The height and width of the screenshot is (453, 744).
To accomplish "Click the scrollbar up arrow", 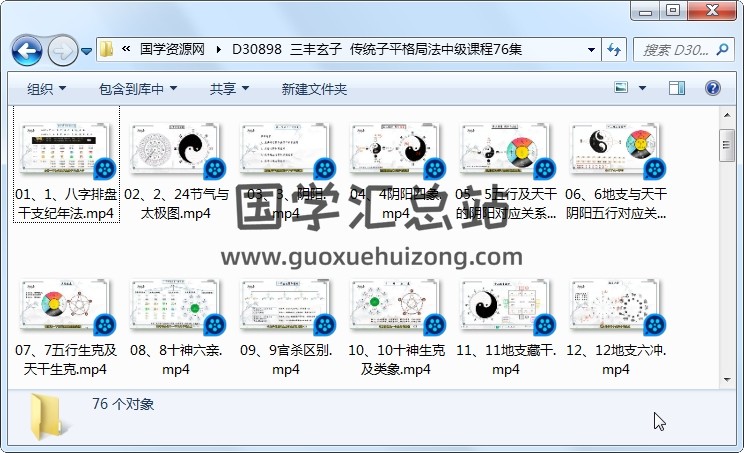I will coord(727,115).
